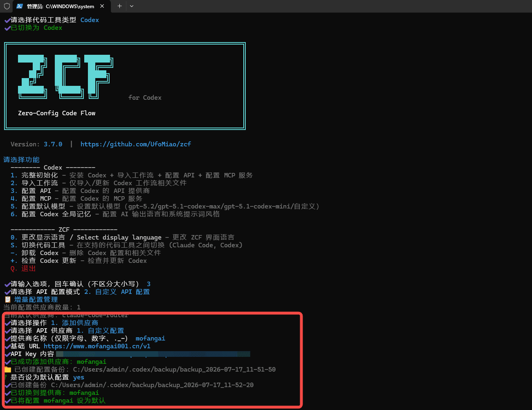Click the 当前配置供应商数量: 1 line
Image resolution: width=532 pixels, height=410 pixels.
click(x=42, y=307)
